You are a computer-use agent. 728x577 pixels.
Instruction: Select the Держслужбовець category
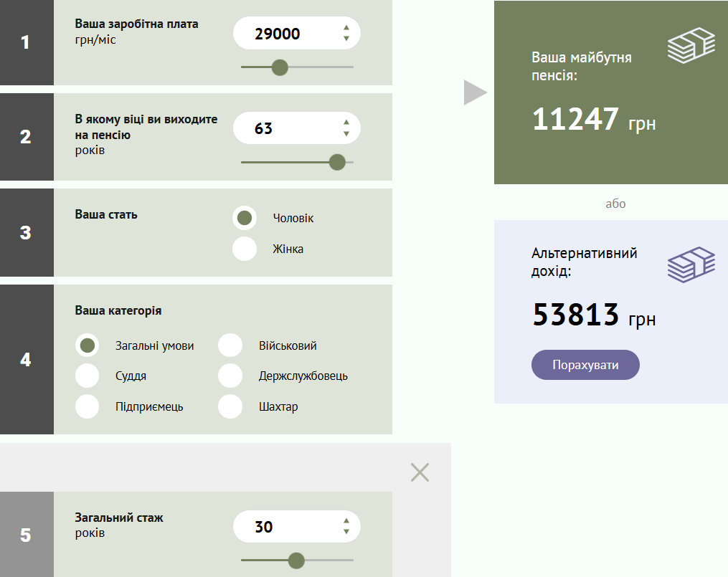tap(230, 376)
